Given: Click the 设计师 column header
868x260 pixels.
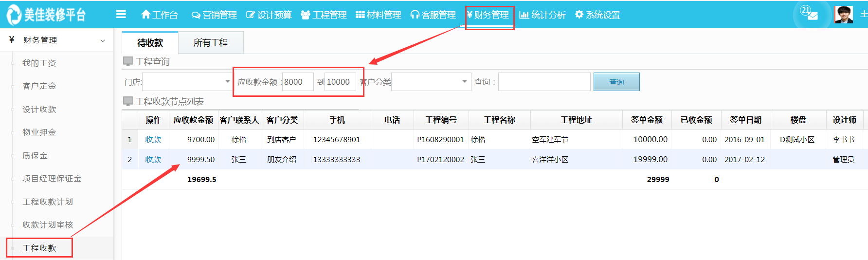Looking at the screenshot, I should (x=844, y=120).
